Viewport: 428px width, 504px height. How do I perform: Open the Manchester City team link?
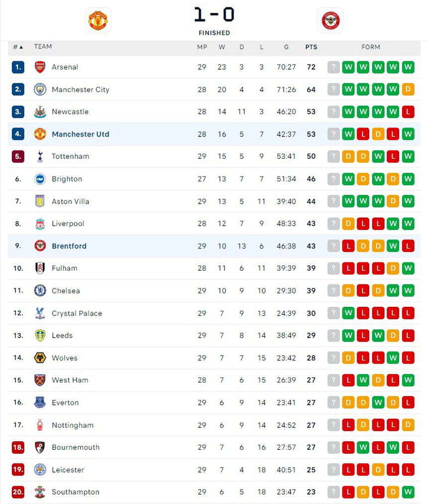[80, 90]
